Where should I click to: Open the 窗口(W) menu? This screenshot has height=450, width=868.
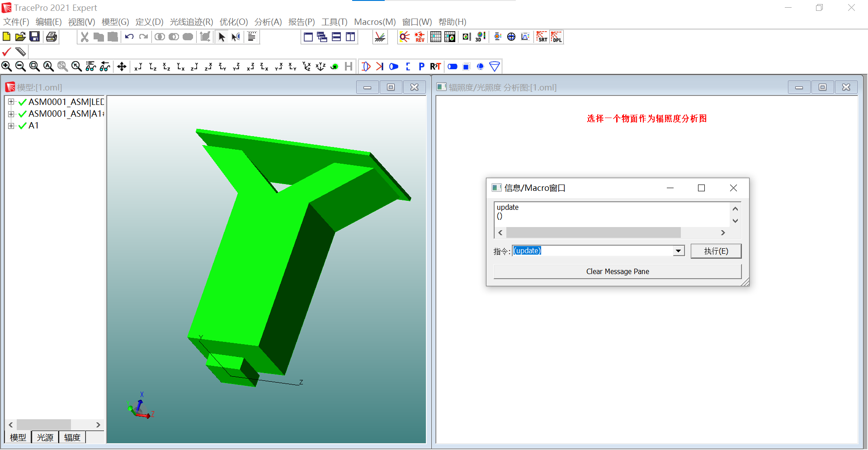tap(417, 22)
